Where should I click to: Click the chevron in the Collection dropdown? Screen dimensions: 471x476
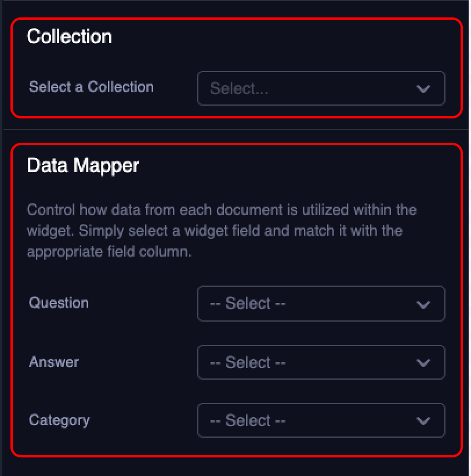tap(423, 89)
